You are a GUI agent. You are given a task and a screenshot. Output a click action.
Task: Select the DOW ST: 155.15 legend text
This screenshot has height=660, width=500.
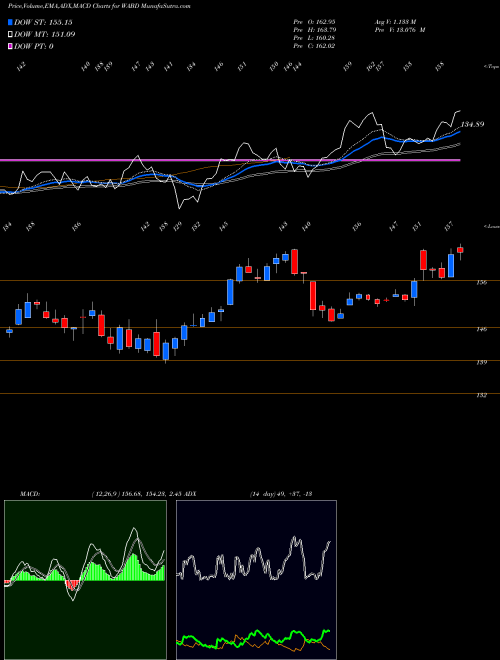click(43, 22)
